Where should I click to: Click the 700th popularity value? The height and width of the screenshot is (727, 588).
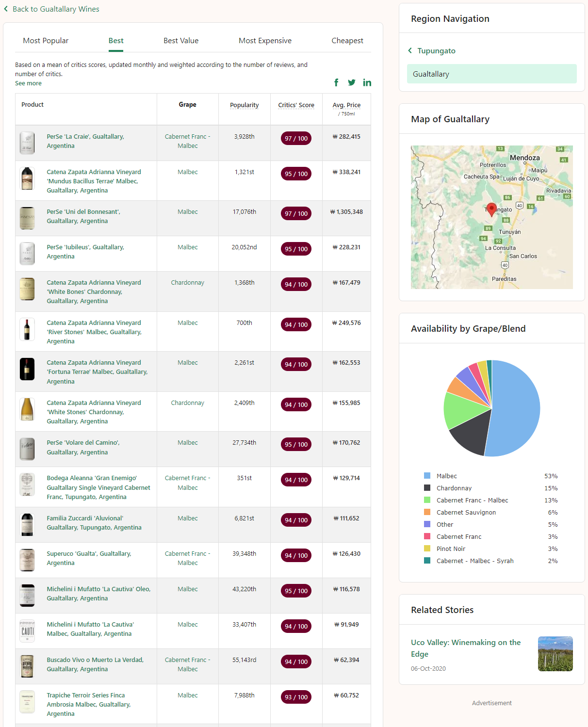click(245, 323)
